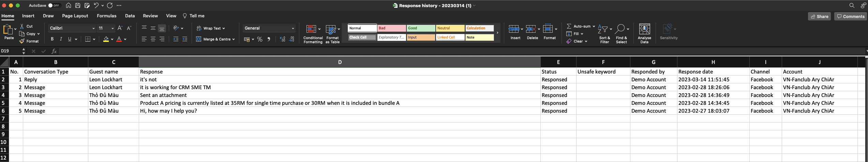This screenshot has height=162, width=868.
Task: Click the percent style icon
Action: coord(260,39)
